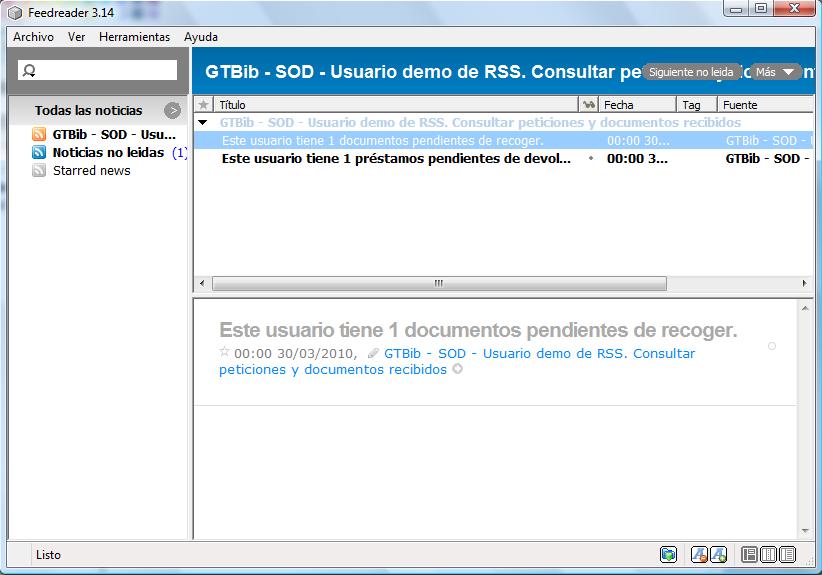Select the préstamos pendientes de devol... row
Screen dimensions: 822x575
coord(503,158)
